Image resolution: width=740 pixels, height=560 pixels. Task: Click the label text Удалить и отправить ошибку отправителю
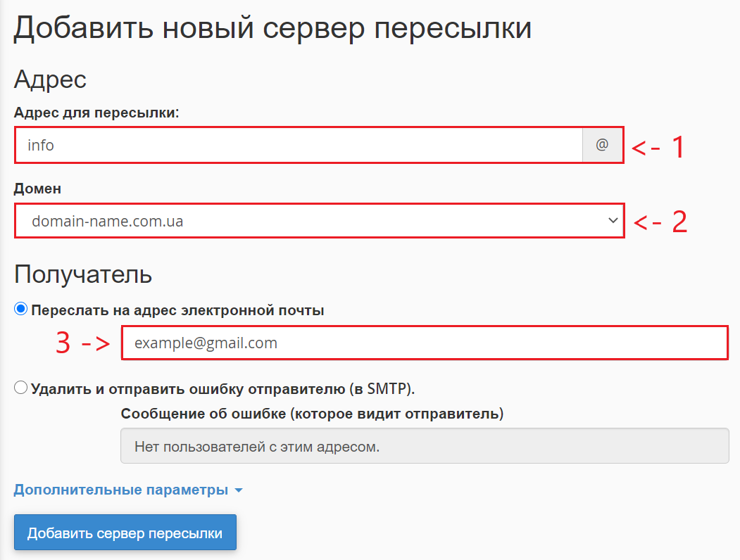[x=222, y=388]
